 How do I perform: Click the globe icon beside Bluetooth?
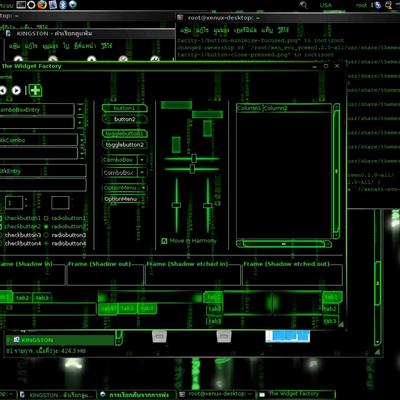pyautogui.click(x=72, y=5)
